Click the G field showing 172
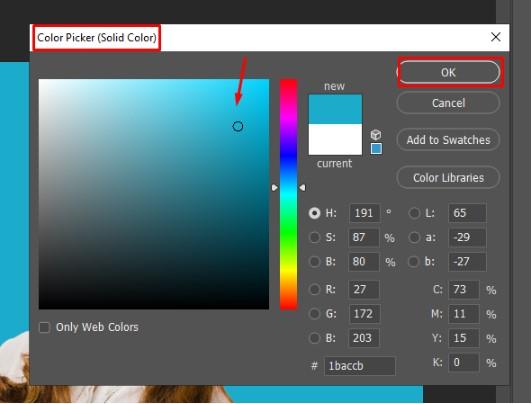The width and height of the screenshot is (532, 404). pos(365,314)
